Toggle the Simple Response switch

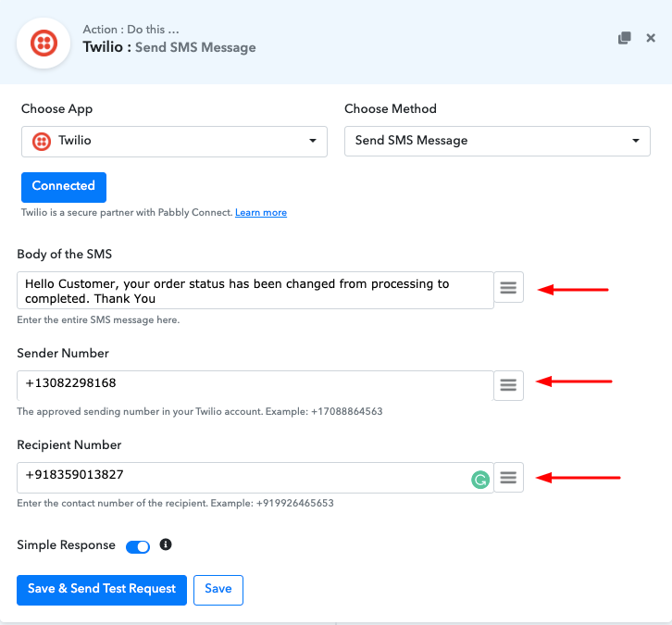pyautogui.click(x=138, y=547)
